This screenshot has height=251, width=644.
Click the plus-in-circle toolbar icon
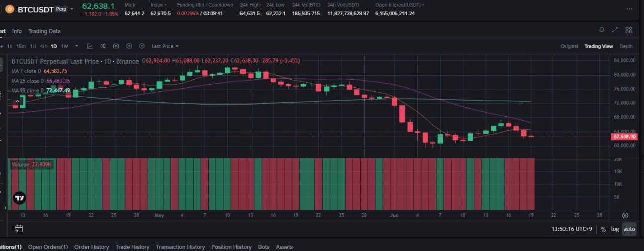[x=129, y=46]
